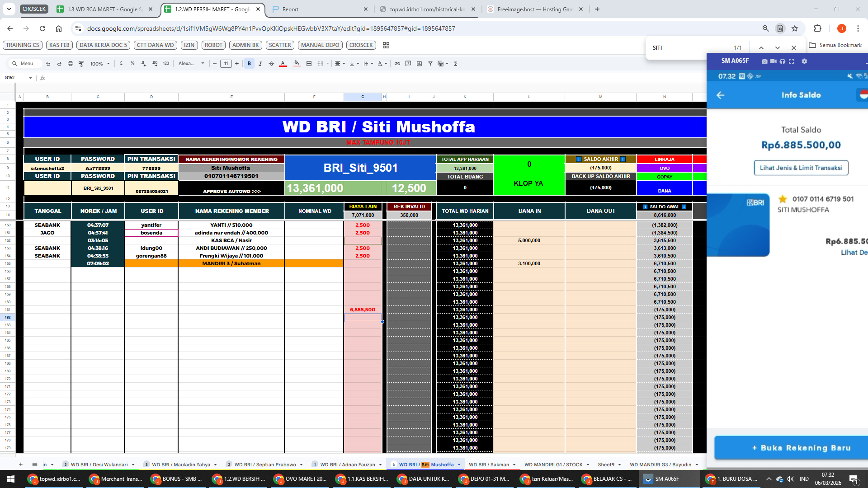Click Lihat Jenis & Limit Transaksi button
868x488 pixels.
801,168
